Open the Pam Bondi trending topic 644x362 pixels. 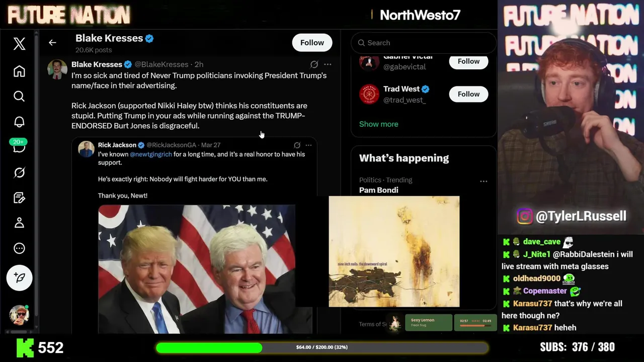(378, 190)
